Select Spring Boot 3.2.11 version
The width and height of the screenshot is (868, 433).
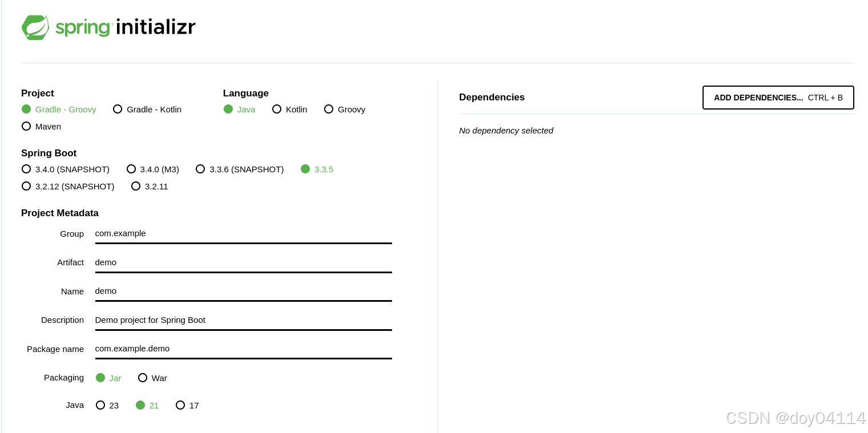[x=150, y=186]
